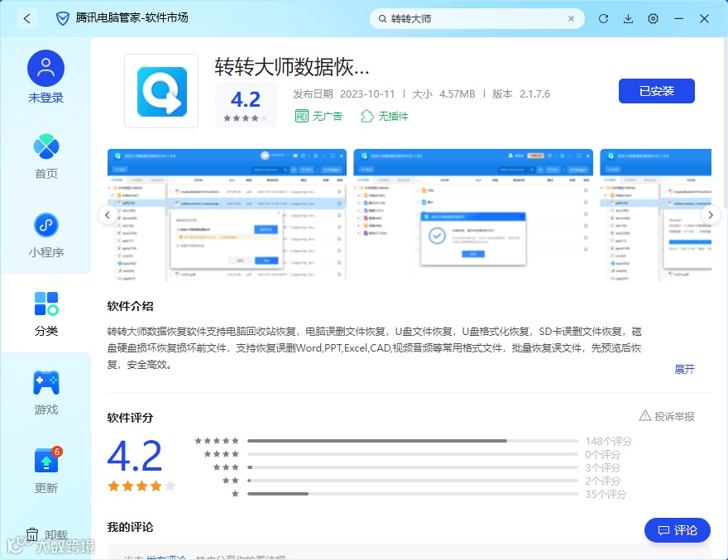Open settings hexagon gear icon
The image size is (728, 560).
click(653, 18)
